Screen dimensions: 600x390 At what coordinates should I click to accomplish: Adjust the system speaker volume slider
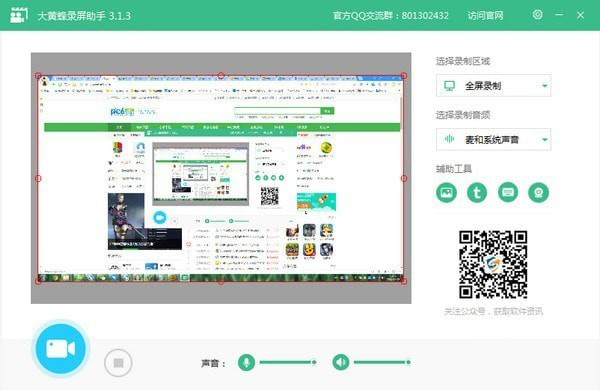click(382, 362)
